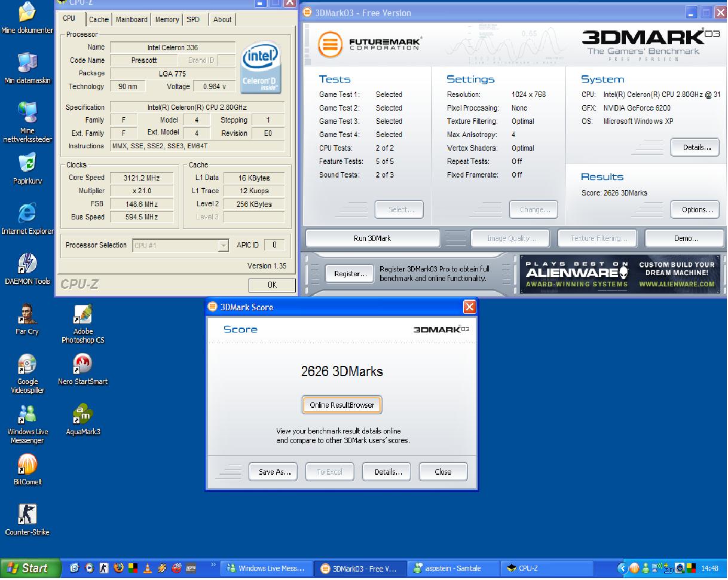Click the FSB value 148.6 MHz
The width and height of the screenshot is (728, 580).
point(142,204)
